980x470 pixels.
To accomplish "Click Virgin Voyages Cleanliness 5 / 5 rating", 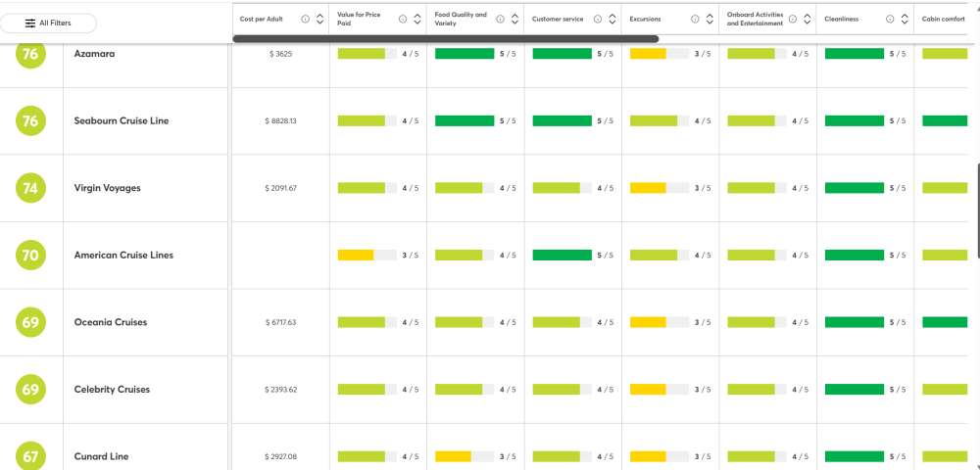I will 898,188.
